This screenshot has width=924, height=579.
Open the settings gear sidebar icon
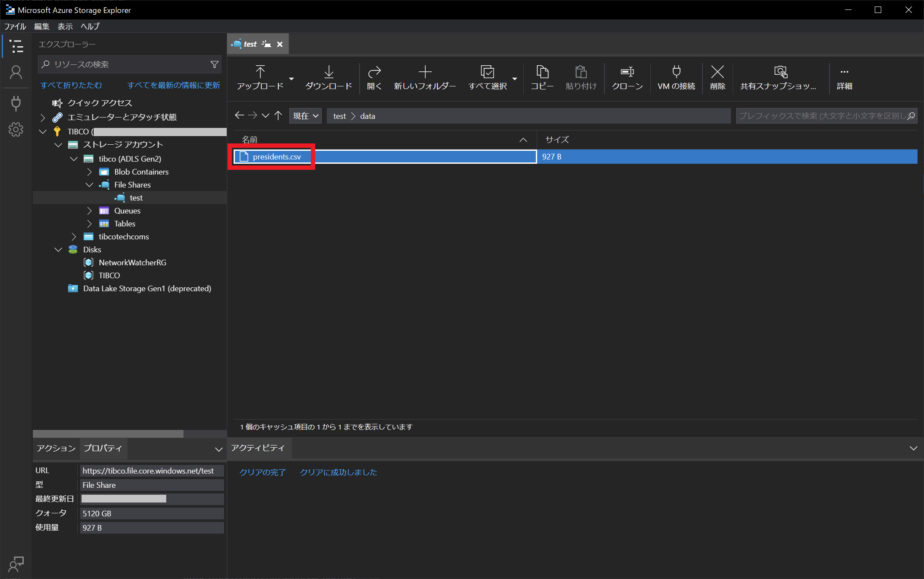click(16, 129)
